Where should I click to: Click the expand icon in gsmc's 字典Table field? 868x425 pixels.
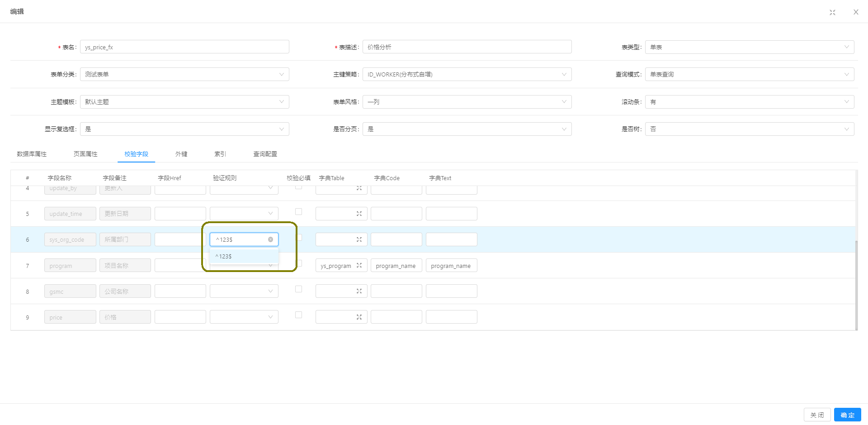coord(359,291)
